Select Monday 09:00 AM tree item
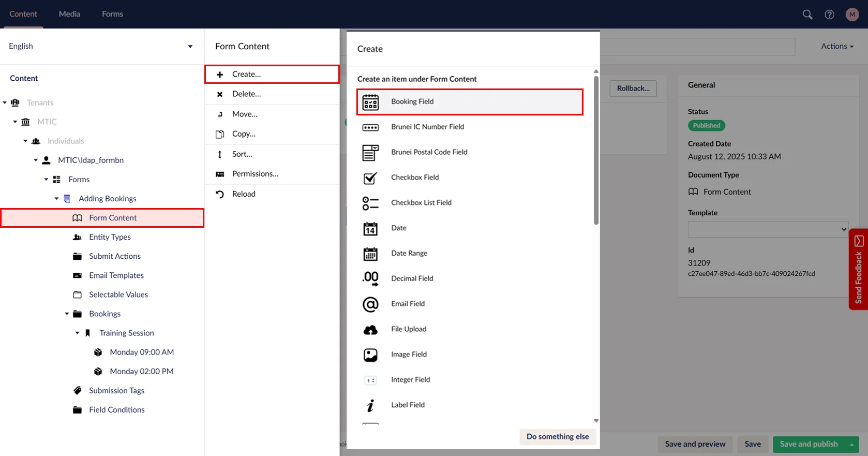The height and width of the screenshot is (456, 868). point(142,352)
